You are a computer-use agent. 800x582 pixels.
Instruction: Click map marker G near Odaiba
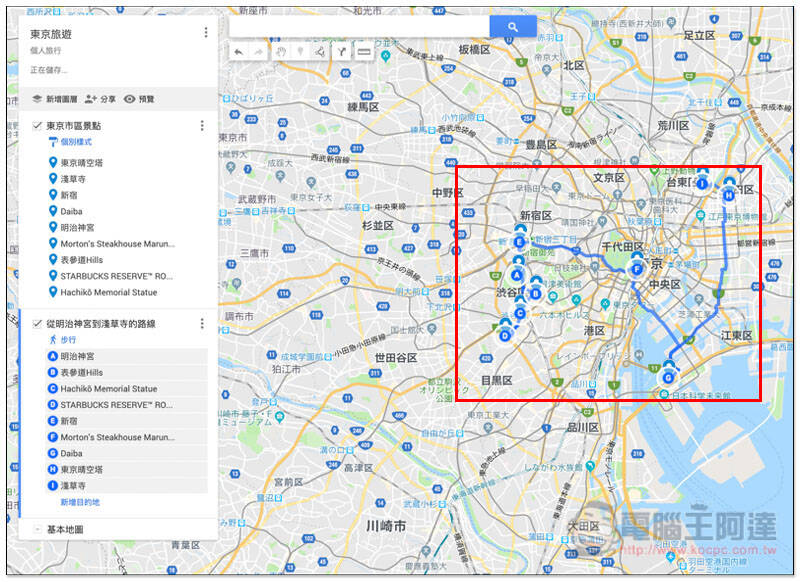tap(668, 378)
